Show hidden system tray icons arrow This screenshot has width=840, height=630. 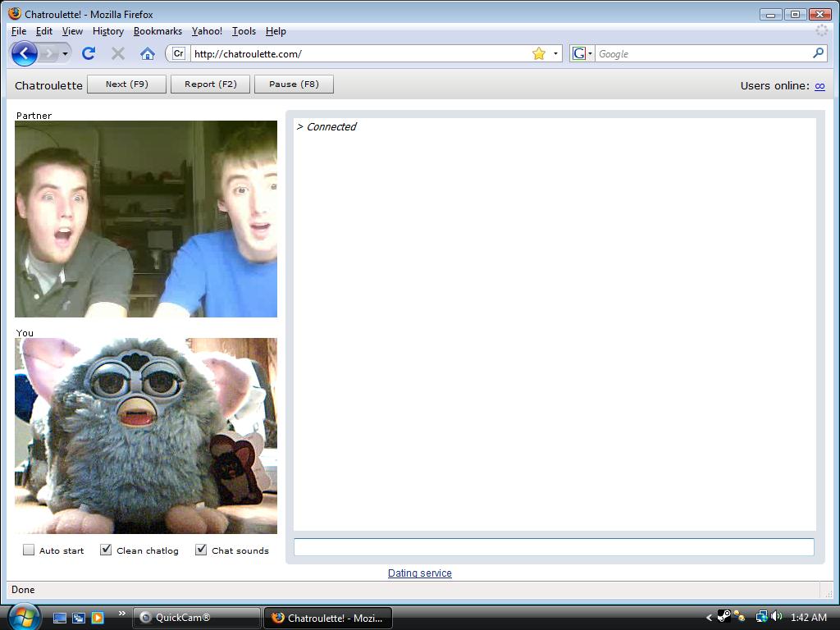709,617
